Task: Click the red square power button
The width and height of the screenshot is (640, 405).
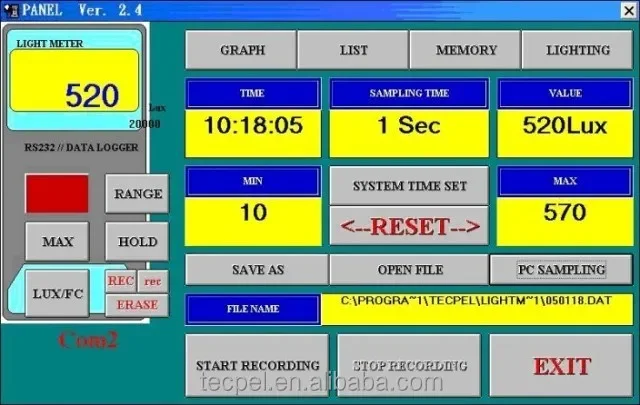Action: (57, 194)
